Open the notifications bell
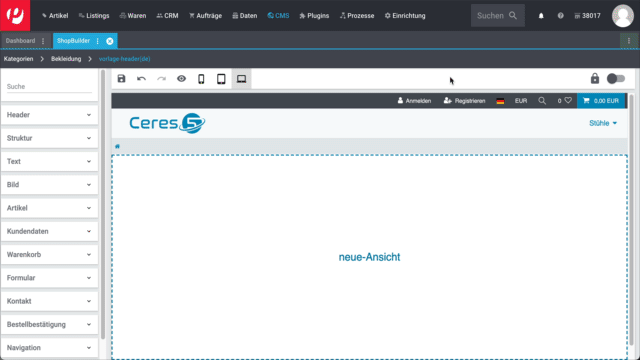 click(541, 16)
